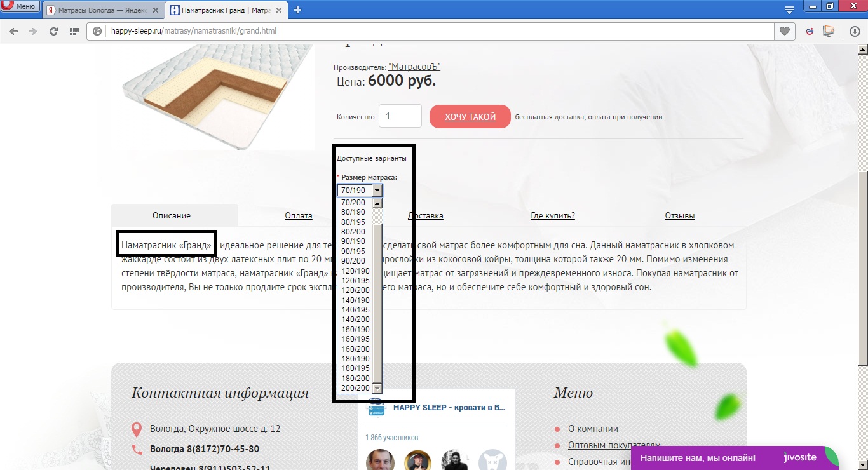
Task: Open a new tab with plus button
Action: [x=297, y=10]
